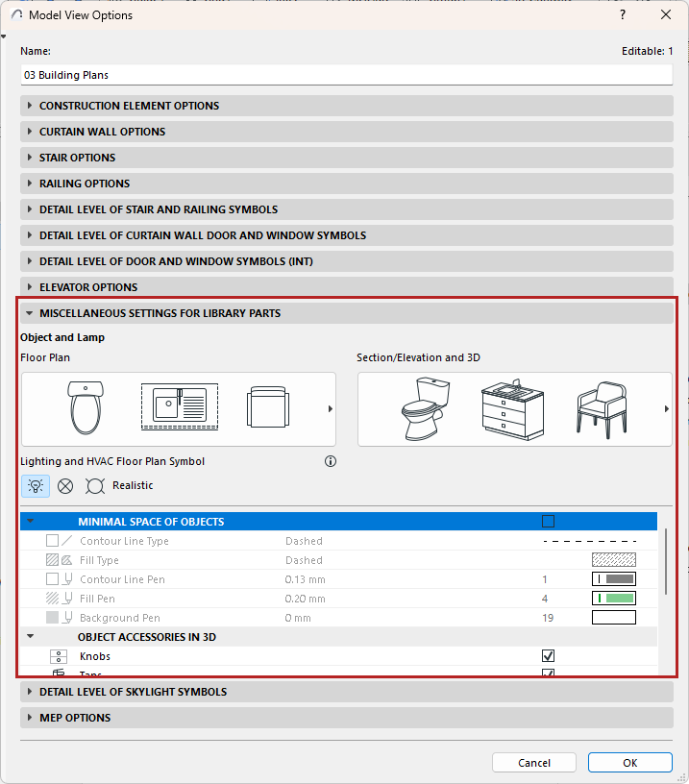Select the Background Pen row label
Screen dimensions: 689x784
pos(120,618)
